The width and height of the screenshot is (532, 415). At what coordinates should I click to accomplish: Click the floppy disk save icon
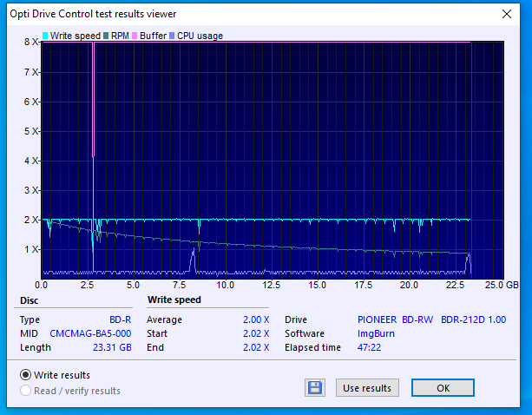pyautogui.click(x=315, y=387)
